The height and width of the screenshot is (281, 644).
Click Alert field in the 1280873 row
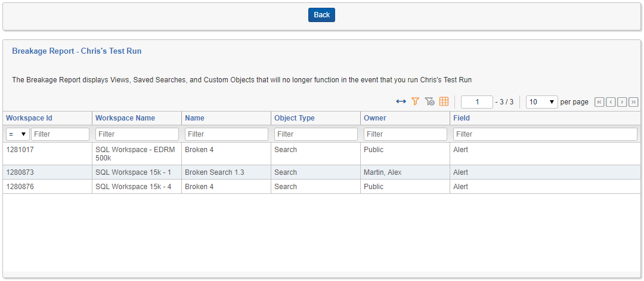[x=546, y=172]
